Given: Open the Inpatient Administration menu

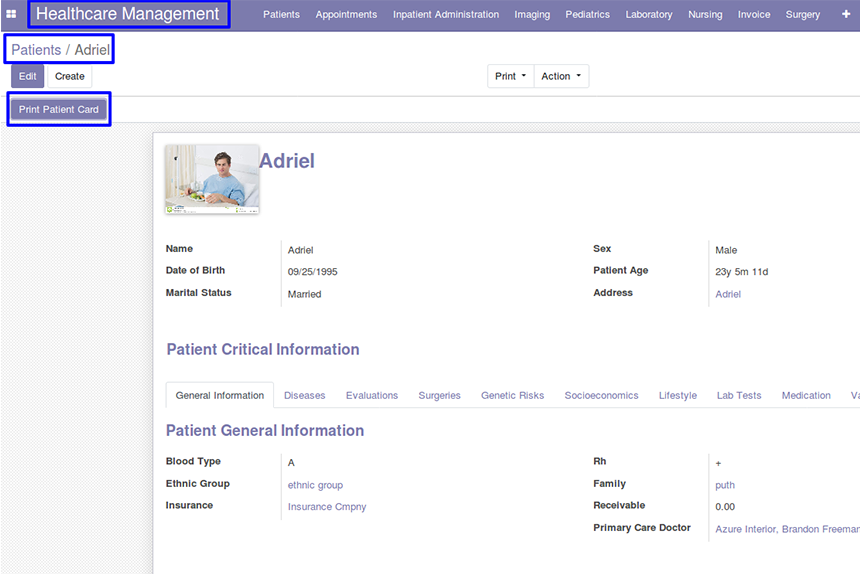Looking at the screenshot, I should pyautogui.click(x=446, y=15).
